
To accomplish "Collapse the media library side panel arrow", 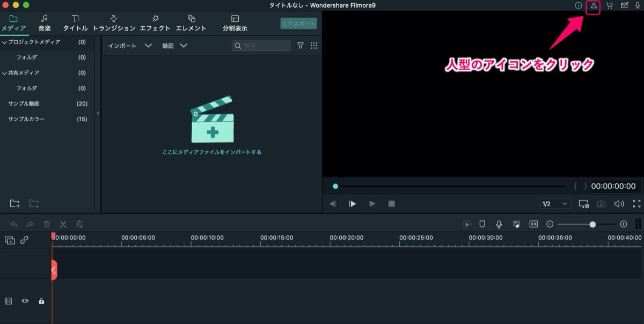I will click(x=98, y=113).
